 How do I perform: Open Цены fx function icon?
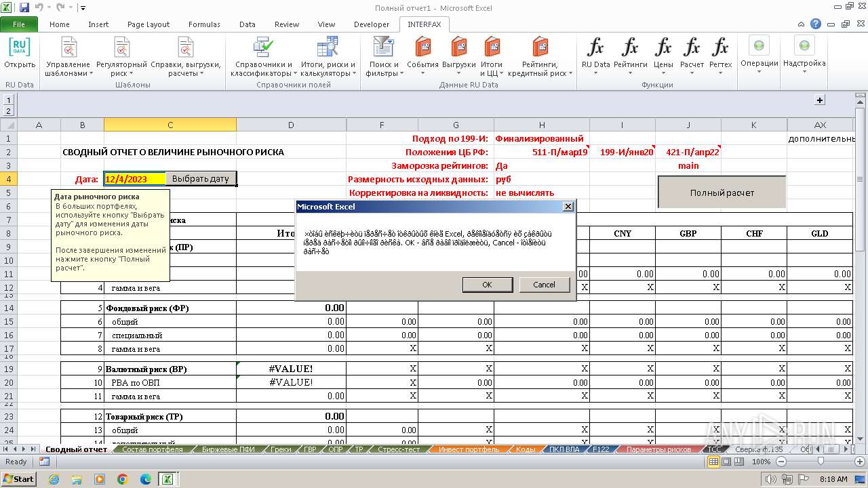[663, 47]
